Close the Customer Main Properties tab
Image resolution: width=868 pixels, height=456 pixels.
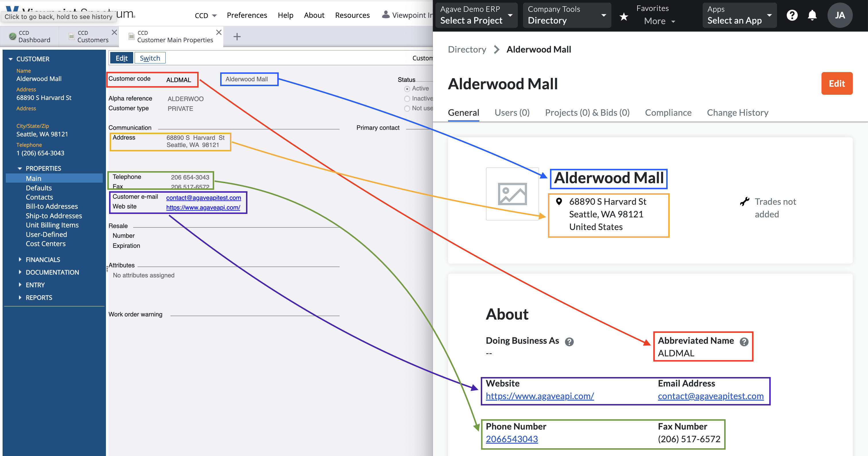[219, 32]
